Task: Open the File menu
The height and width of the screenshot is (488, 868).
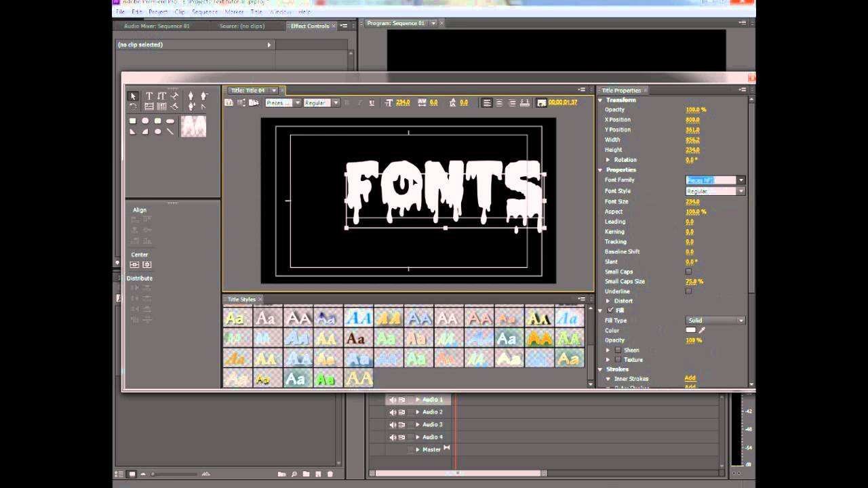Action: [x=120, y=12]
